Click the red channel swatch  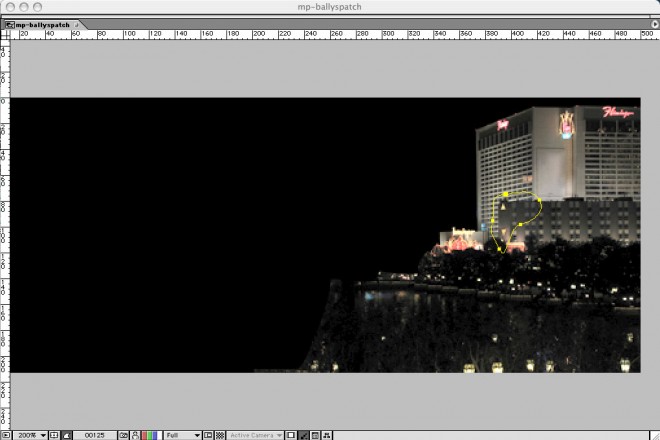click(145, 435)
